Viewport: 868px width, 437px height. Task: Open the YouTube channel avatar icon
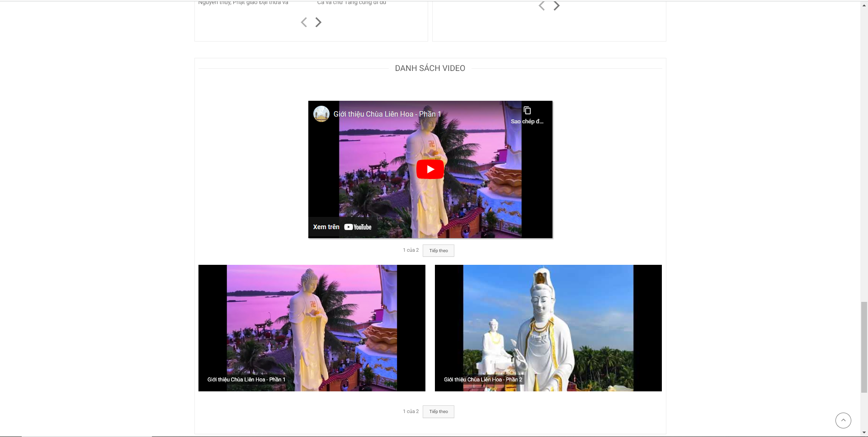(x=321, y=114)
